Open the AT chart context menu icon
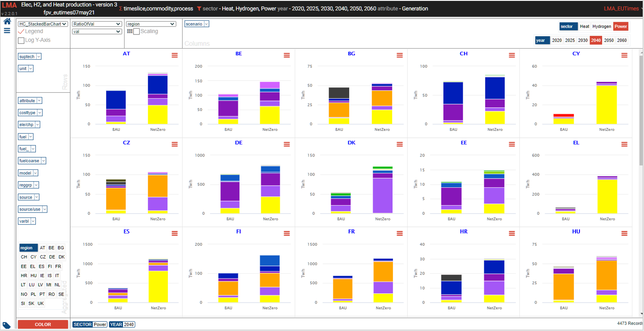 175,55
